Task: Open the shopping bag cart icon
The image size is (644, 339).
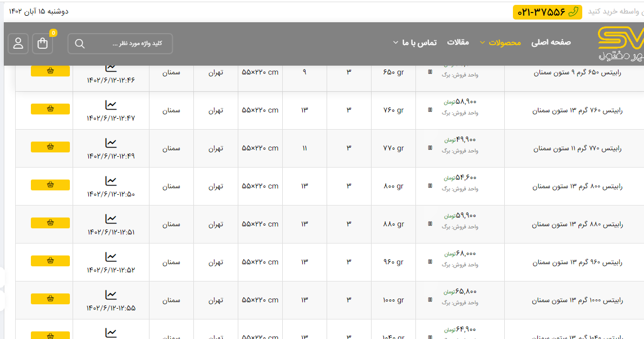Action: [x=43, y=43]
